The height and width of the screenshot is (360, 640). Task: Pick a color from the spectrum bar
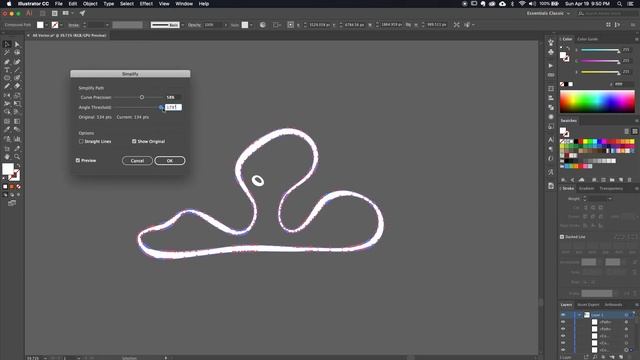pos(597,101)
